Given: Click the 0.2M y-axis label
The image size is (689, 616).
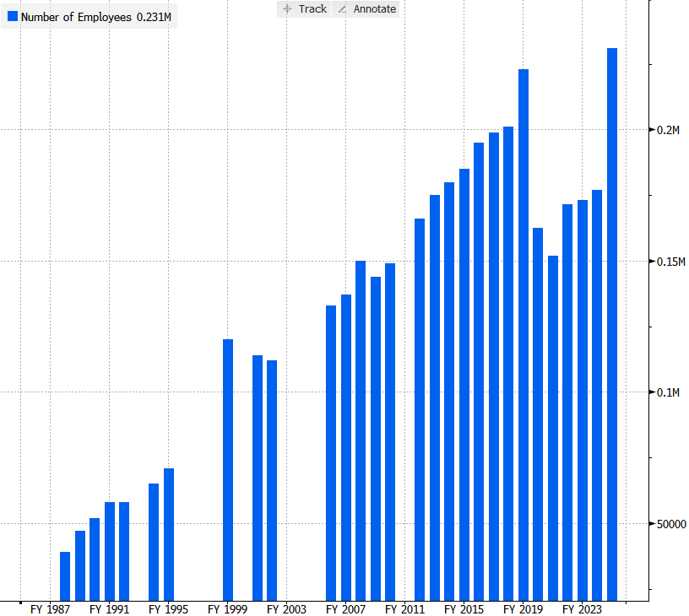Looking at the screenshot, I should [x=669, y=130].
